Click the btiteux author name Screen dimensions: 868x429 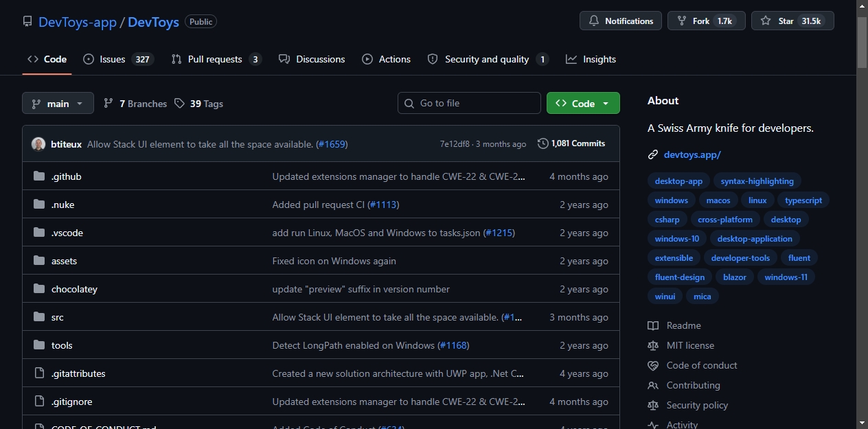(x=67, y=144)
